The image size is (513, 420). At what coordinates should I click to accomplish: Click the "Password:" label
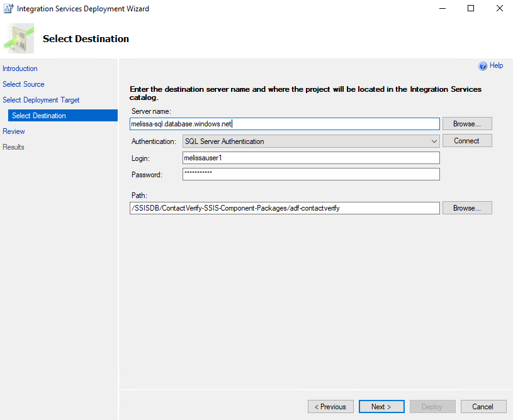(147, 175)
